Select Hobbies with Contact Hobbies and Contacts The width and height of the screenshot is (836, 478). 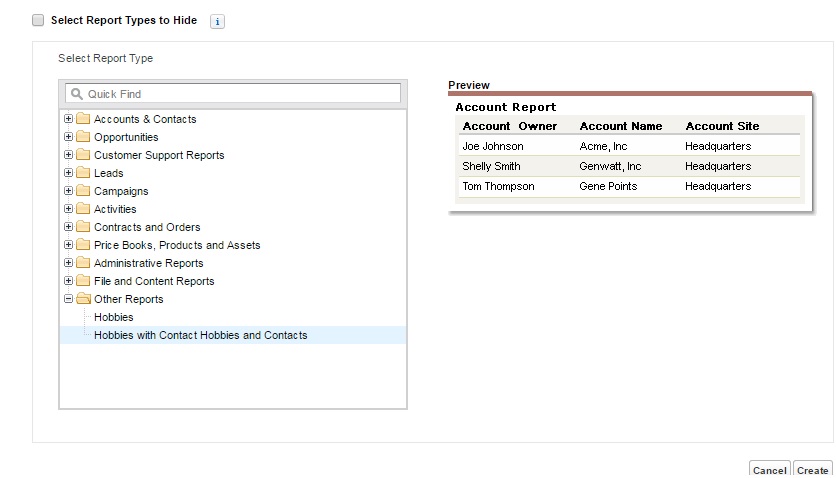point(200,335)
